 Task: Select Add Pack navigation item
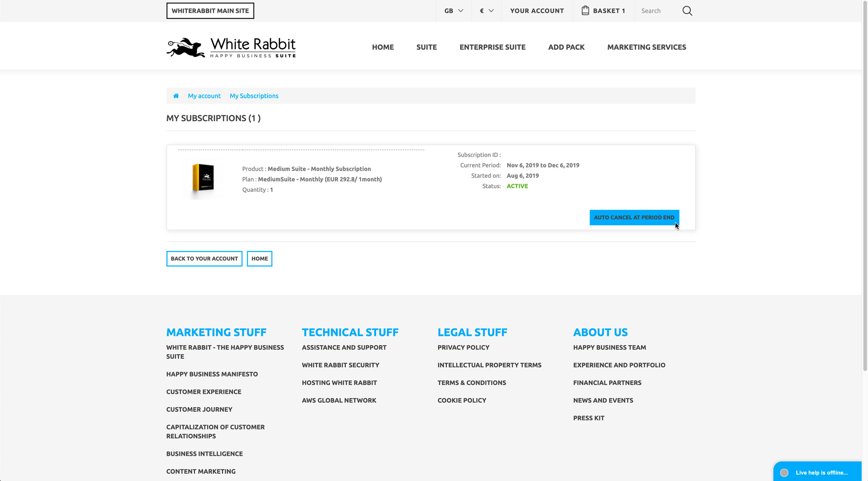(x=566, y=47)
